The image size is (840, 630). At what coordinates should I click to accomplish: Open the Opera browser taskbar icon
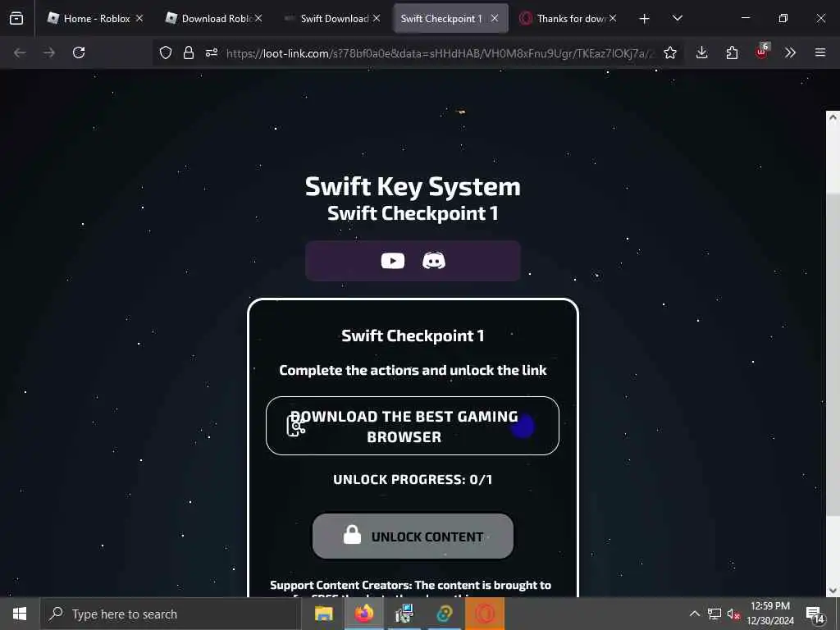[485, 614]
